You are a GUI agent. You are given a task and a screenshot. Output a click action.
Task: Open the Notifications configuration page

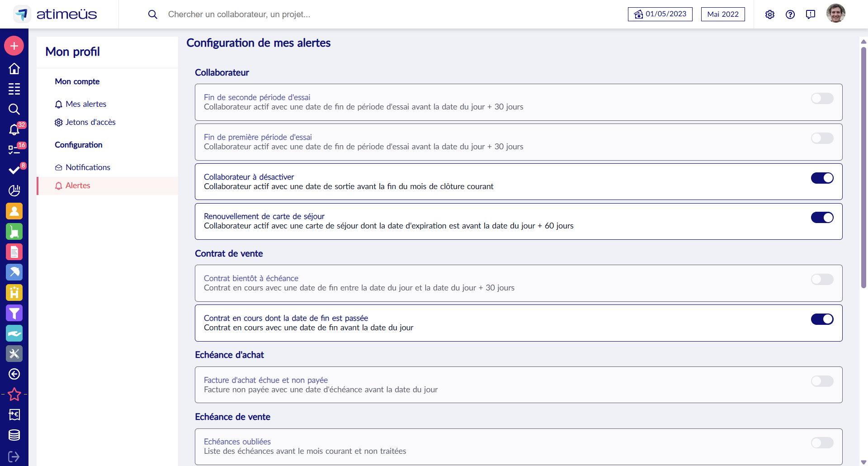87,167
